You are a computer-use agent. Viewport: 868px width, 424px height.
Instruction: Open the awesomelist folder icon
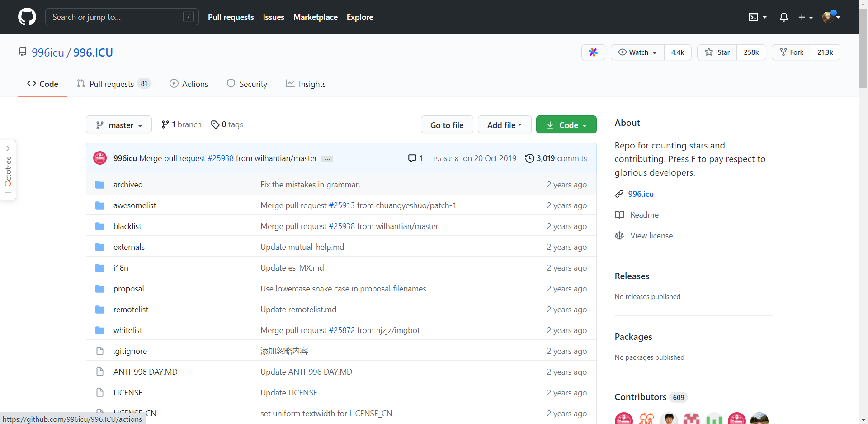click(100, 205)
